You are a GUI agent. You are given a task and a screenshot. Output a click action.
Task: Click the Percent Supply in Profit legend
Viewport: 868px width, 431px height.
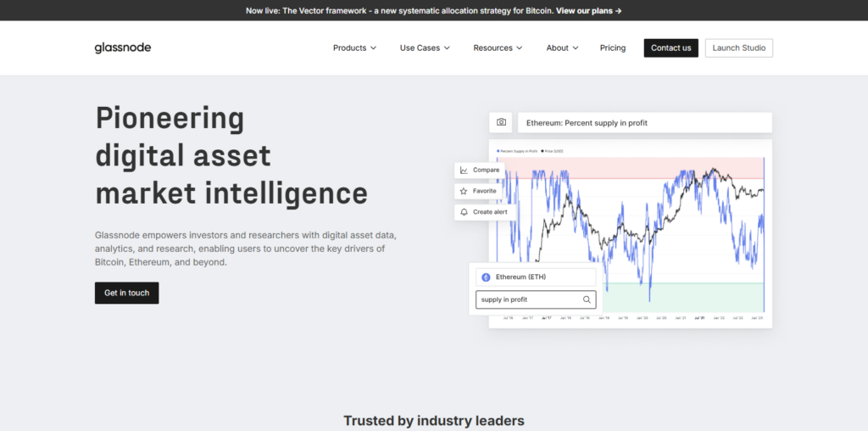coord(517,151)
